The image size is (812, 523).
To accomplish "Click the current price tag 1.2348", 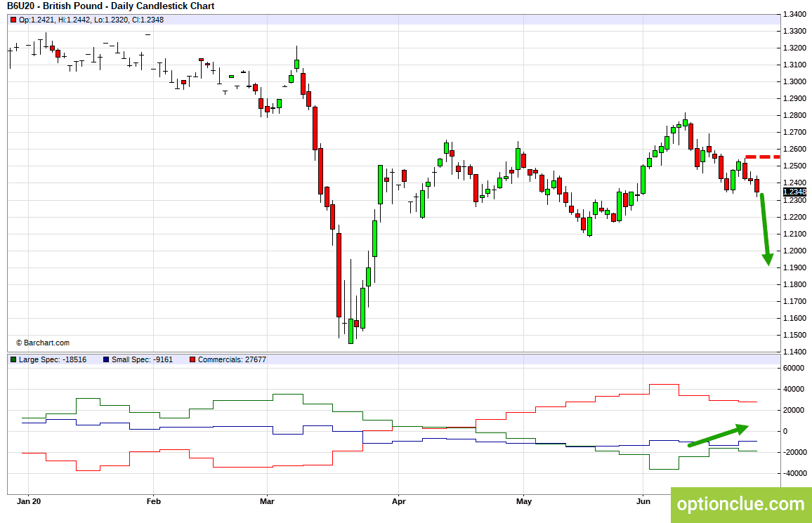I will click(794, 192).
